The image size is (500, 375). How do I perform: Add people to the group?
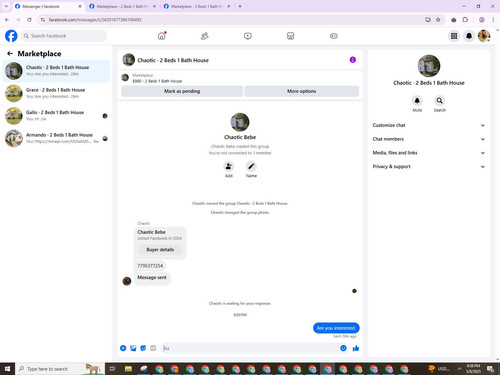pyautogui.click(x=229, y=166)
